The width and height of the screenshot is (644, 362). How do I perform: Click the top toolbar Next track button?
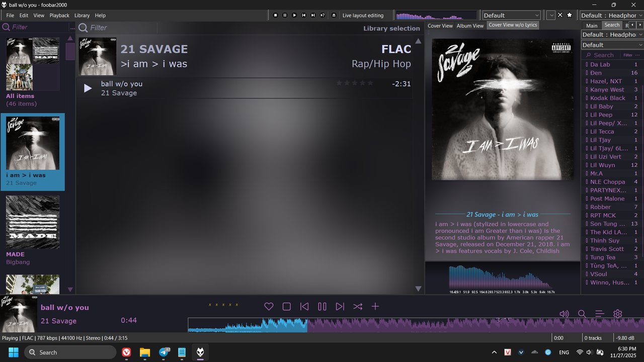tap(313, 15)
